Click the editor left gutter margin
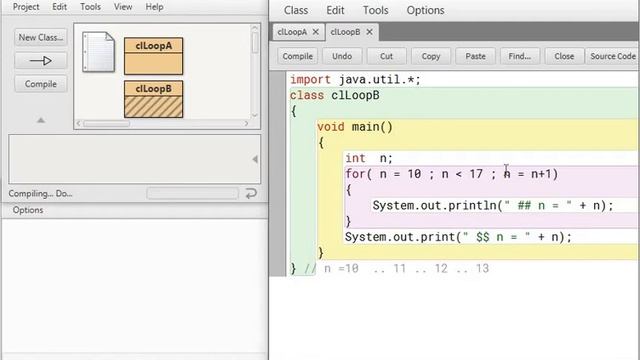Viewport: 640px width, 360px height. 278,173
